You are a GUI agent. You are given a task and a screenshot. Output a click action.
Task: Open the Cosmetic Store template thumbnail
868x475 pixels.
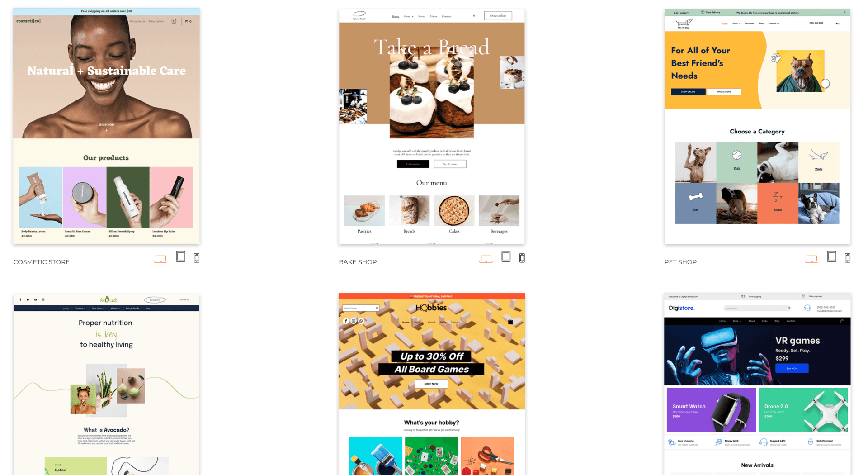[x=106, y=126]
